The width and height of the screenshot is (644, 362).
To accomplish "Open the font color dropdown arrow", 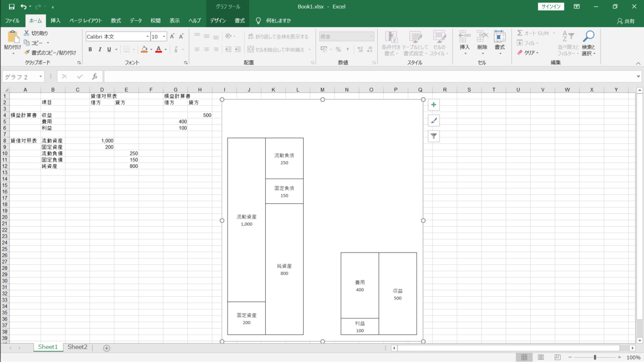I will click(165, 49).
